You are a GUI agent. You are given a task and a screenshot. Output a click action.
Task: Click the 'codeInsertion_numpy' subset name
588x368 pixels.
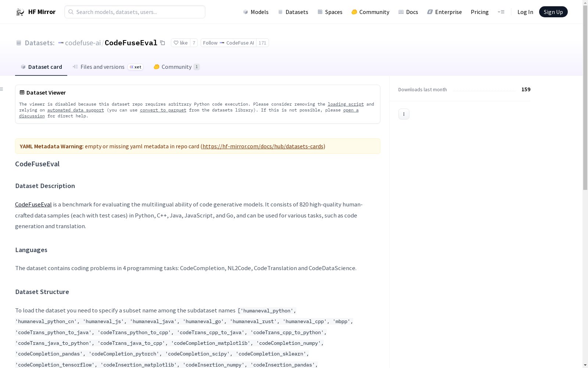pos(214,365)
